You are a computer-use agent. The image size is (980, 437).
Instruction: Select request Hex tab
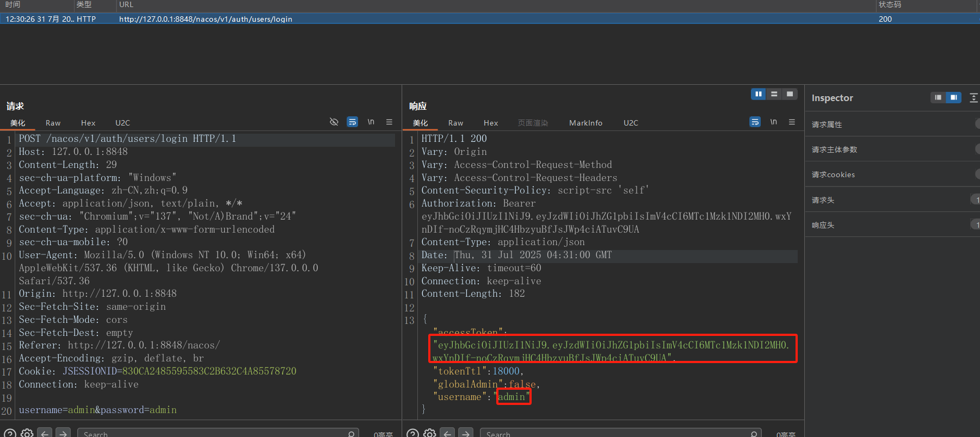(x=88, y=123)
